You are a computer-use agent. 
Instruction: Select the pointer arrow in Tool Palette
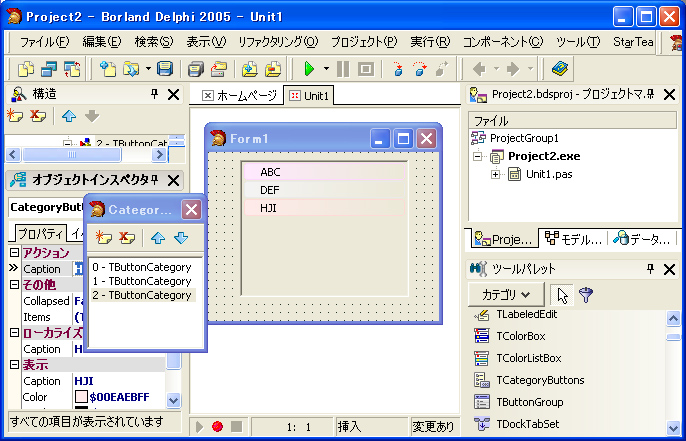pyautogui.click(x=563, y=295)
